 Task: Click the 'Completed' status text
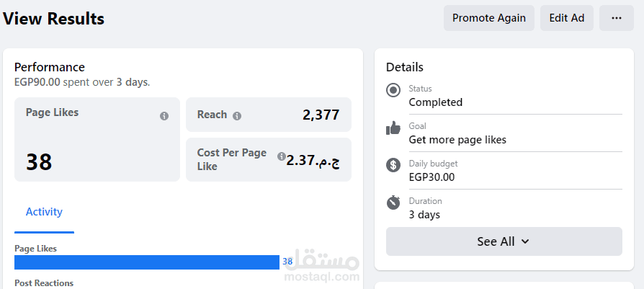(435, 102)
